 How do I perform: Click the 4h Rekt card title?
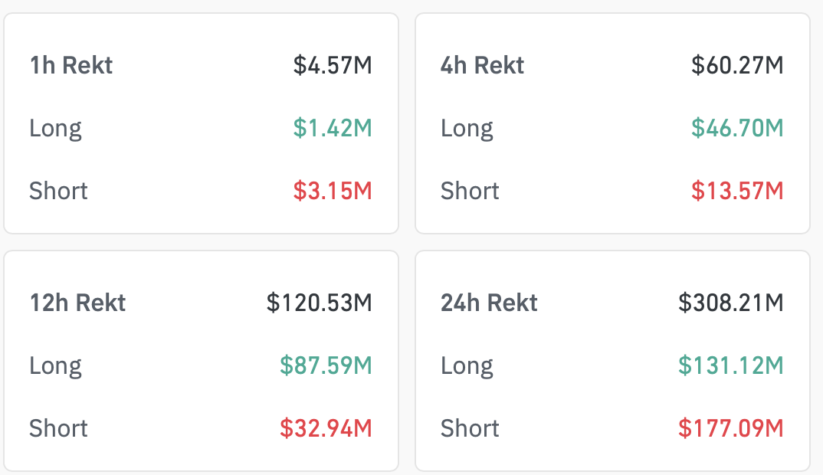[482, 66]
